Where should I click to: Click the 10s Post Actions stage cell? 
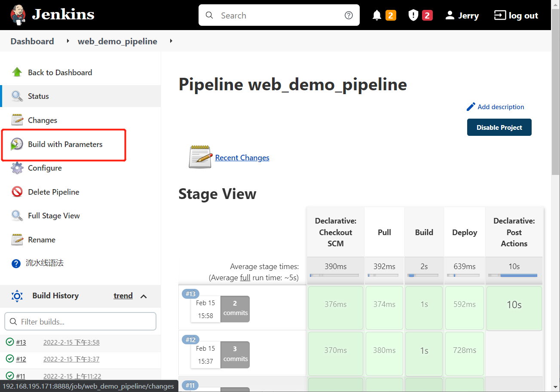(514, 308)
